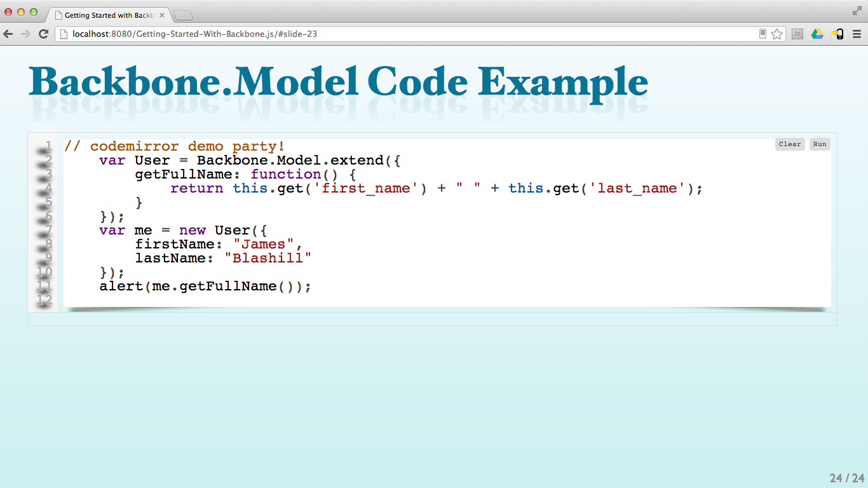Open a new tab with the blank tab button
The image size is (868, 488).
pyautogui.click(x=183, y=15)
